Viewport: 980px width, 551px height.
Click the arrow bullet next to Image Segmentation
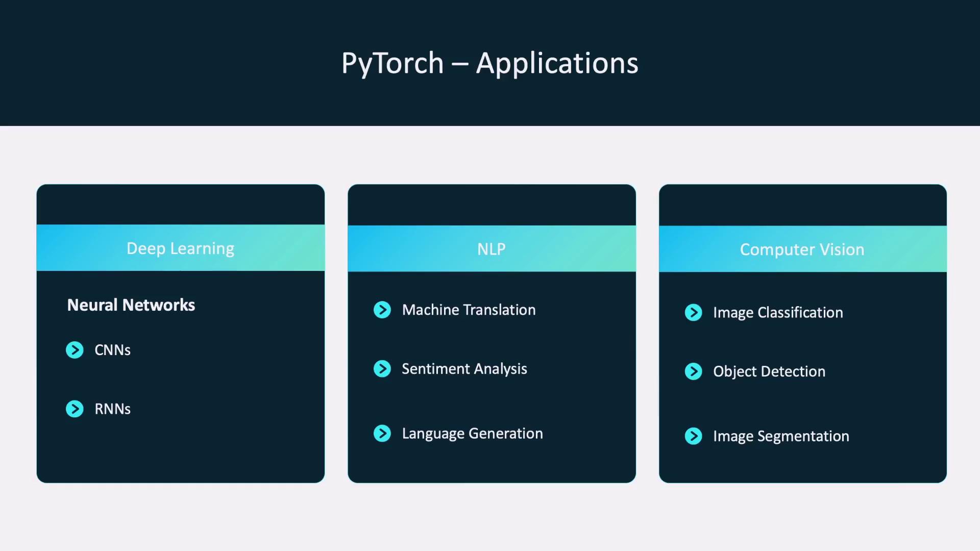tap(693, 436)
